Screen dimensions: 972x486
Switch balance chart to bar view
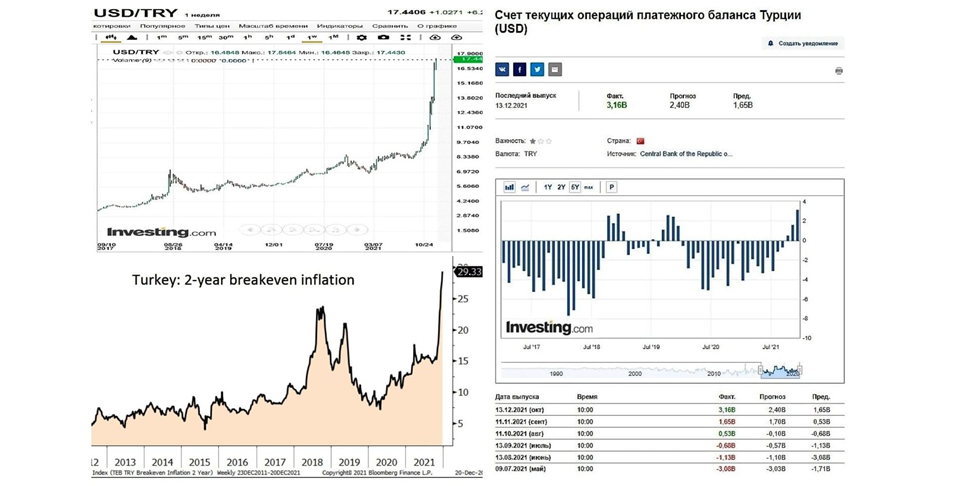[510, 187]
